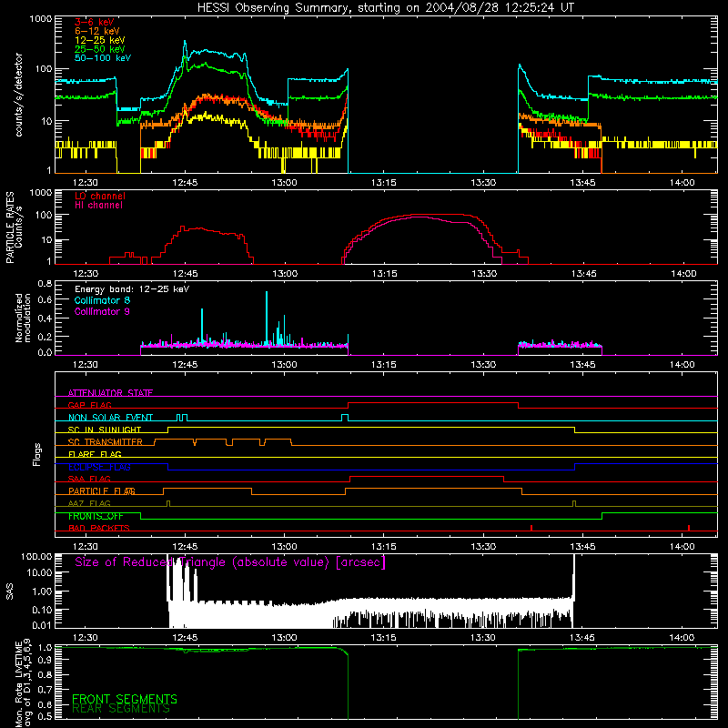Click the SAA_FLAG label
728x728 pixels.
(x=89, y=479)
